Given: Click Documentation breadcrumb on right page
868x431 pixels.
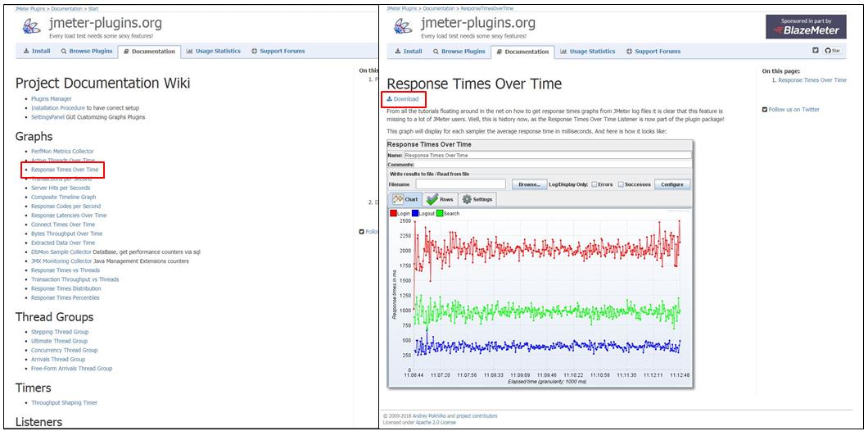Looking at the screenshot, I should tap(438, 9).
